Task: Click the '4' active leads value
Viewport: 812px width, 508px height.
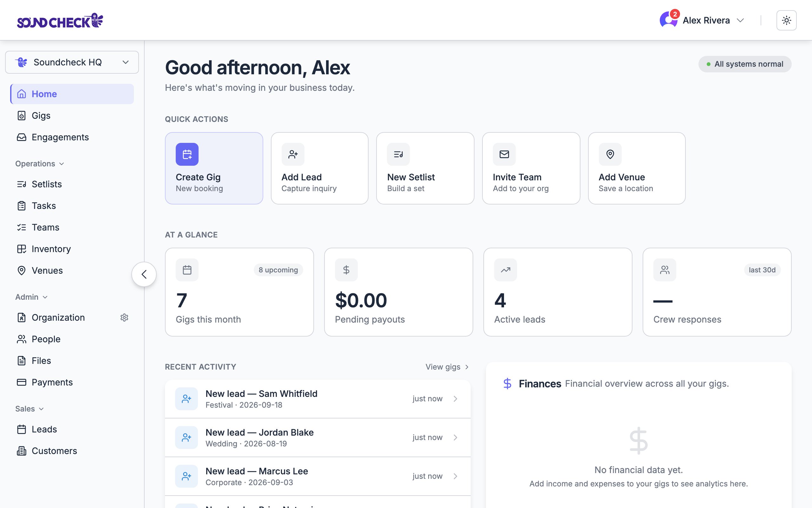Action: [500, 300]
